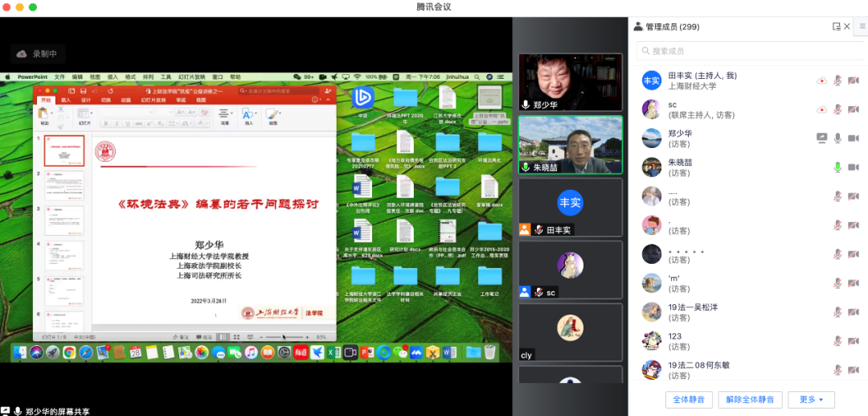Toggle camera for 19法一吴松洋
Screen dimensions: 868x416
(x=854, y=312)
